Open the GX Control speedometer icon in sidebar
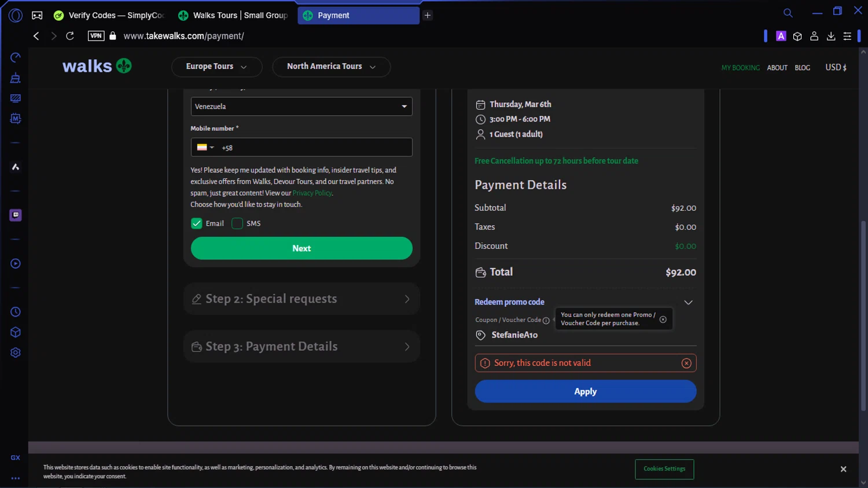868x488 pixels. pos(16,57)
